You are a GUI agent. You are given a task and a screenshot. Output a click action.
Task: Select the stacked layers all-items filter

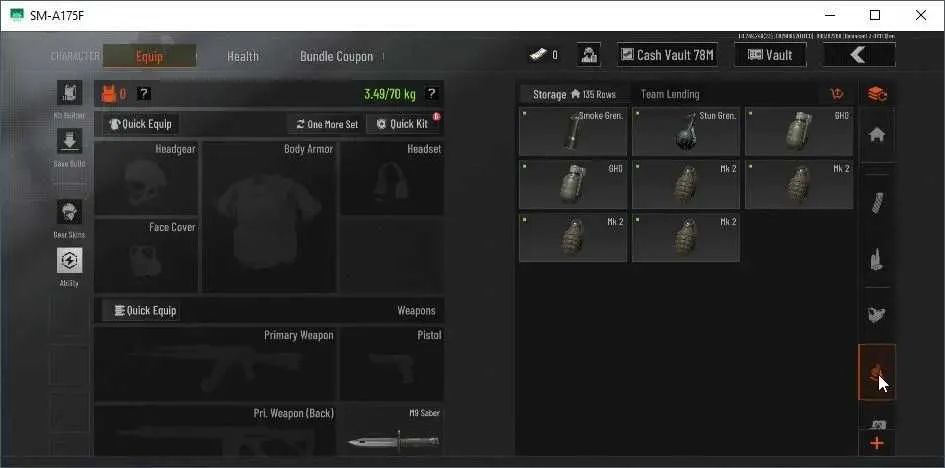click(x=877, y=94)
